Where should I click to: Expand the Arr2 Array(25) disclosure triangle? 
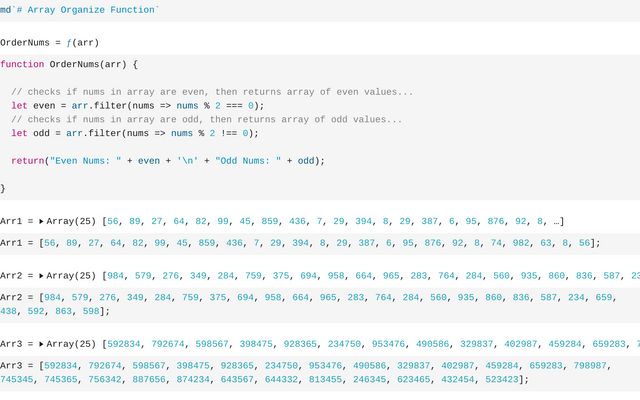pos(41,275)
